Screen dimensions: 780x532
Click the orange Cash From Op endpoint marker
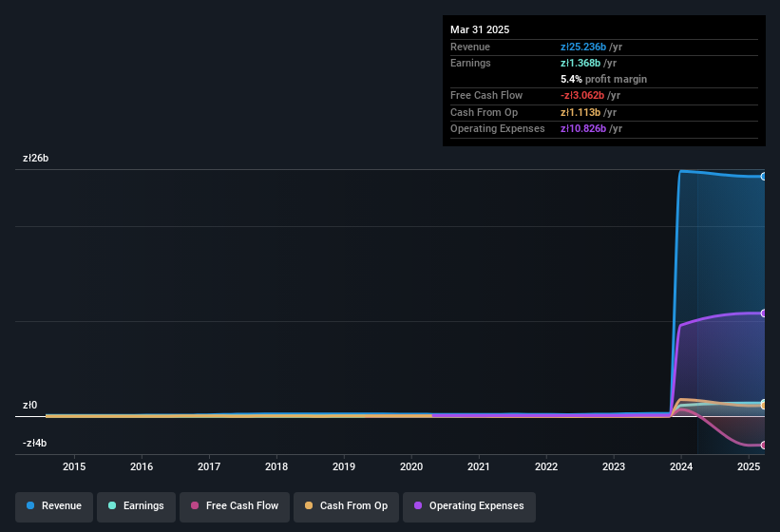click(763, 406)
